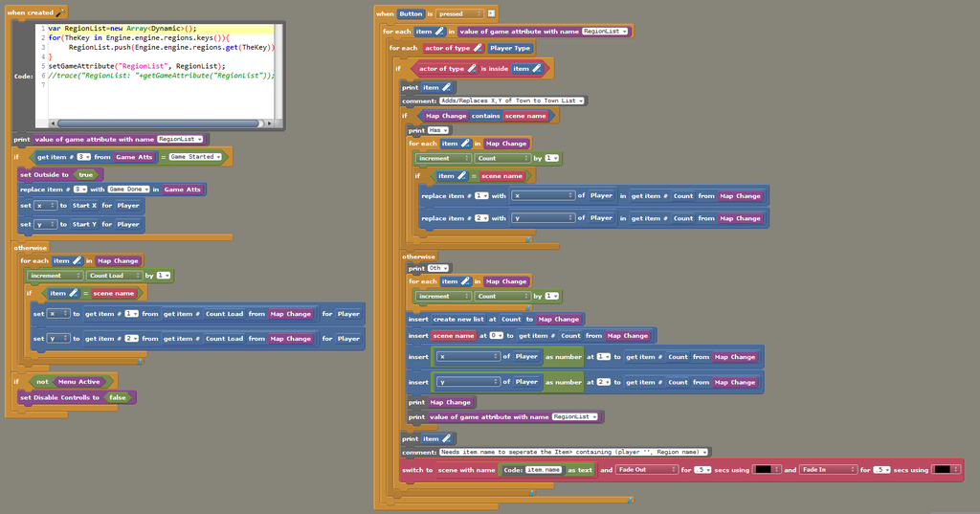
Task: Open the x dropdown in set x to Start X
Action: (46, 205)
